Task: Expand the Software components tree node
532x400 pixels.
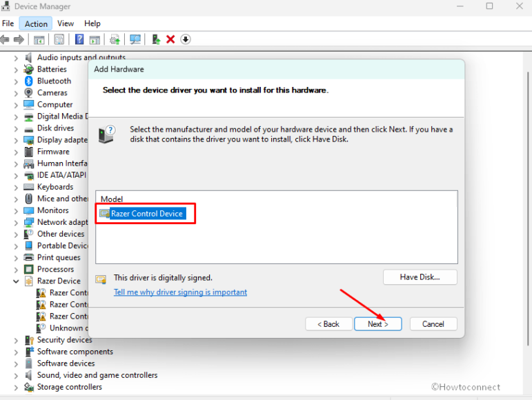Action: click(16, 352)
